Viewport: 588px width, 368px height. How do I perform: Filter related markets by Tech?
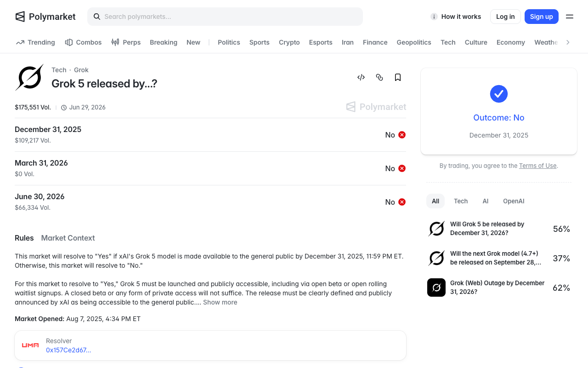(461, 201)
